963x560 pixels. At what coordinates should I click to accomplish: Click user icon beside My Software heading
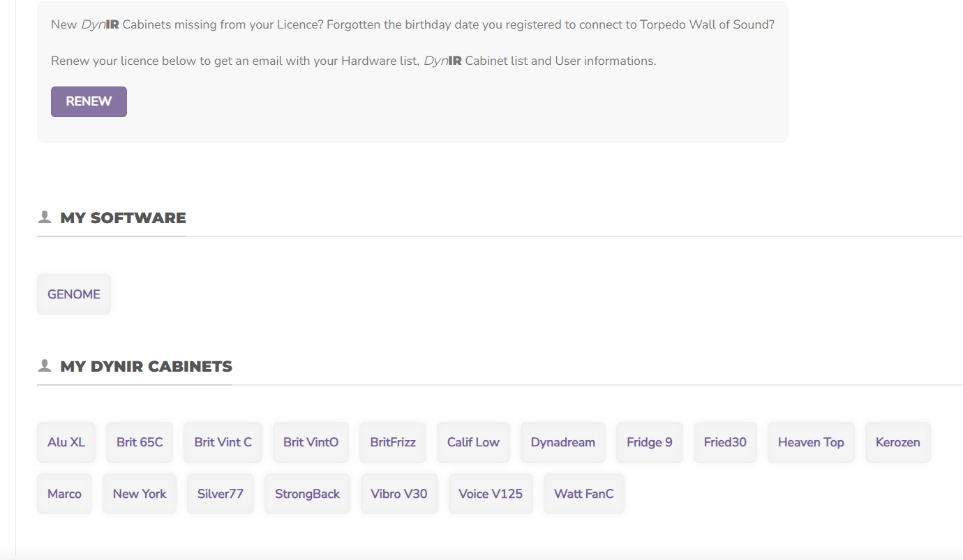tap(45, 217)
